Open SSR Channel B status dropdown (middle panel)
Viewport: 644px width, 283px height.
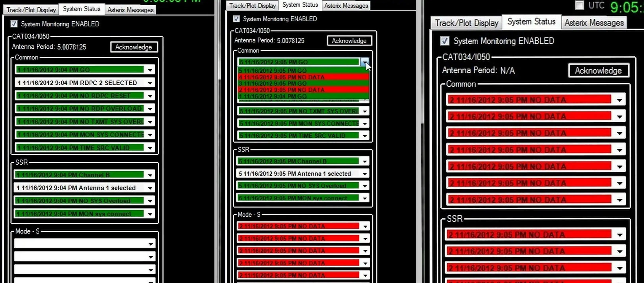click(x=364, y=161)
